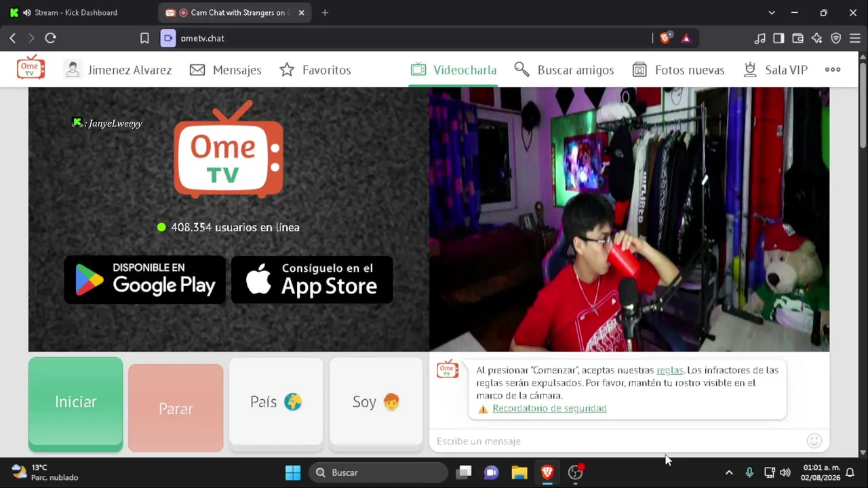Open the Mensajes envelope icon
Screen dimensions: 868x488
pos(197,70)
